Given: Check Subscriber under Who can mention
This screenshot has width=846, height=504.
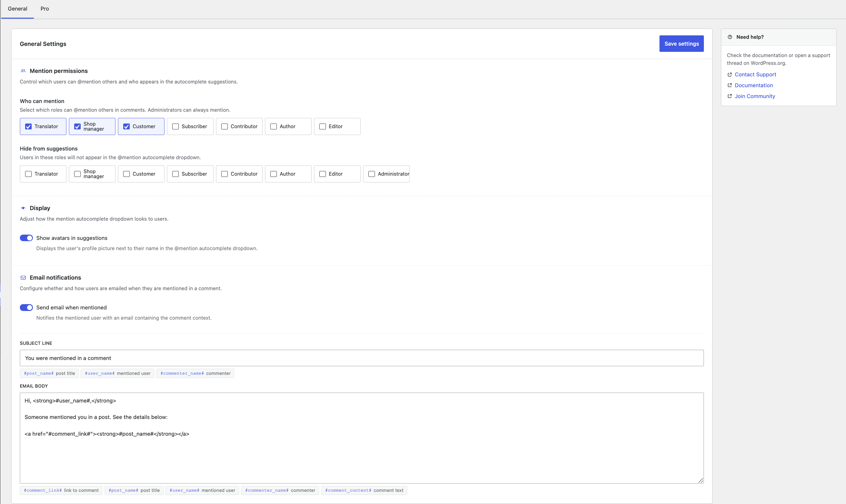Looking at the screenshot, I should tap(176, 127).
